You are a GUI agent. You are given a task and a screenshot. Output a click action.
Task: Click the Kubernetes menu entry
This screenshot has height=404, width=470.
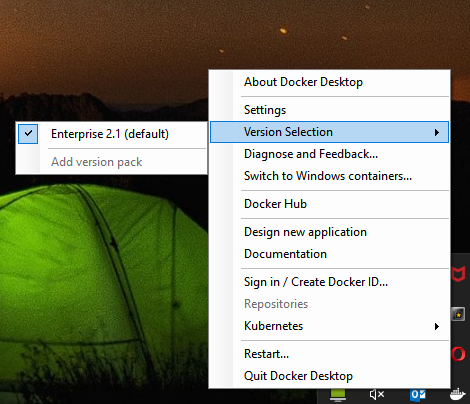tap(329, 326)
